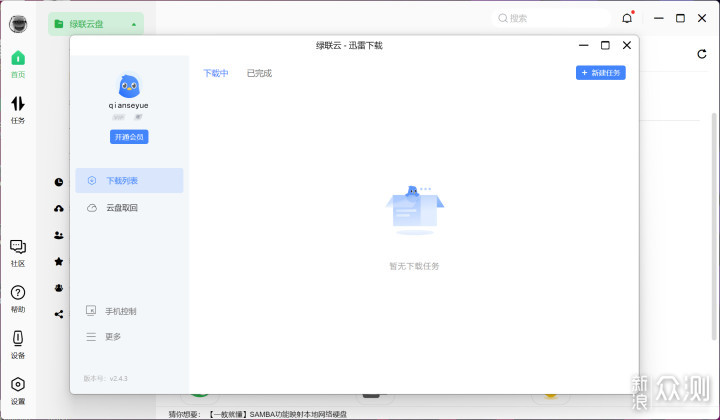Click the main window vertical scrollbar
The image size is (720, 420).
pyautogui.click(x=714, y=226)
